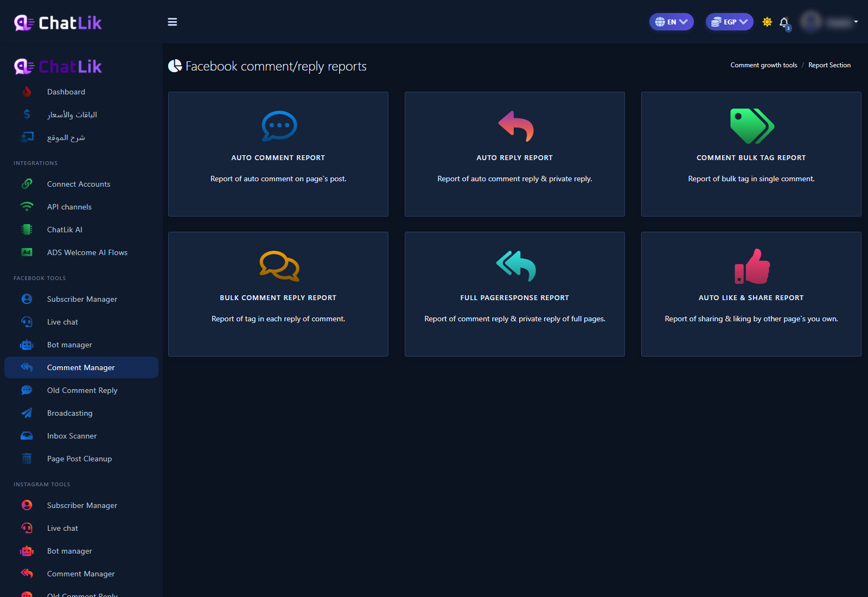Click the Auto Like & Share thumbs-up icon
868x597 pixels.
click(x=752, y=266)
